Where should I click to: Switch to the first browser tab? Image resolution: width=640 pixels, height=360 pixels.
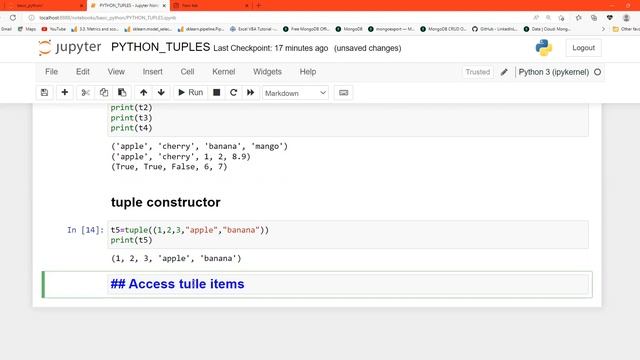click(x=43, y=6)
